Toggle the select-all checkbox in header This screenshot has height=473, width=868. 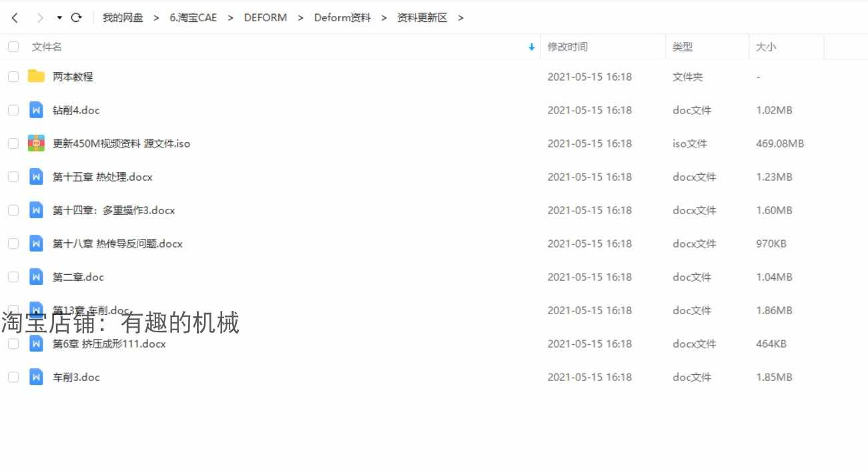coord(13,47)
